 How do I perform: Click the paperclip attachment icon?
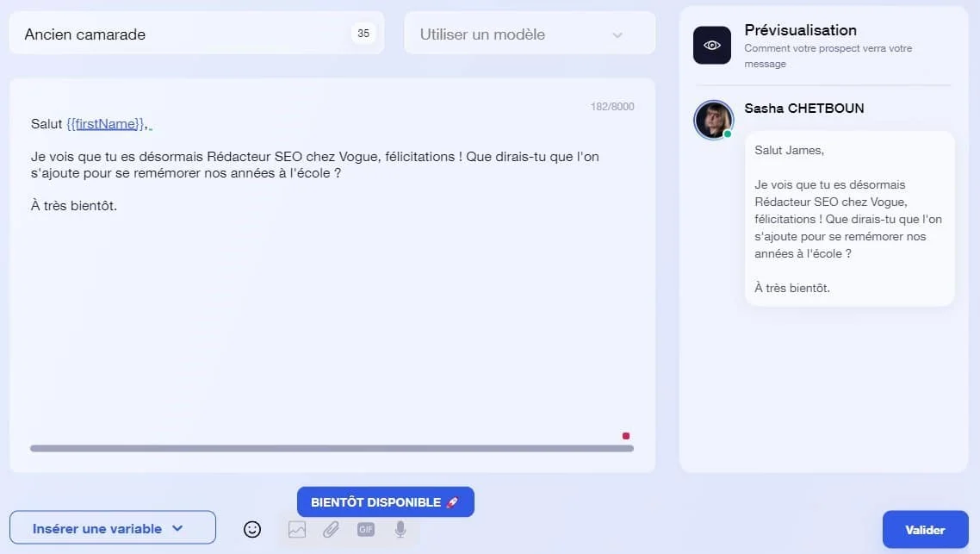tap(332, 530)
